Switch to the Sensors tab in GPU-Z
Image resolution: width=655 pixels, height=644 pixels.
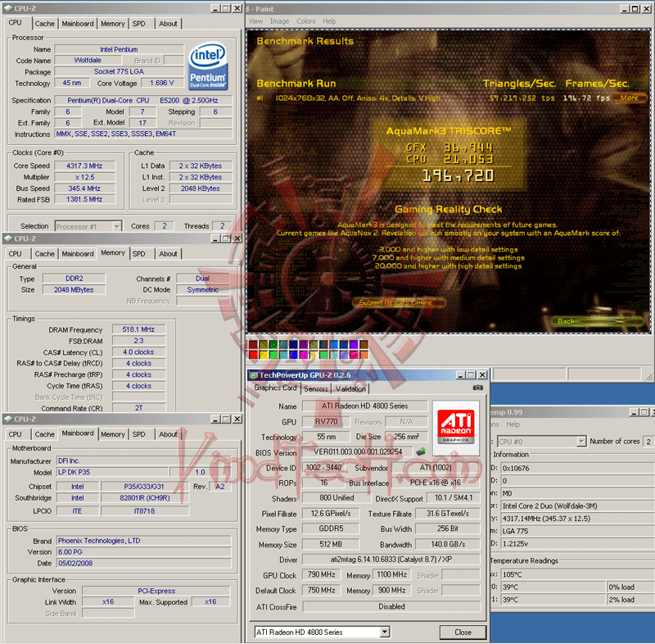(x=316, y=388)
